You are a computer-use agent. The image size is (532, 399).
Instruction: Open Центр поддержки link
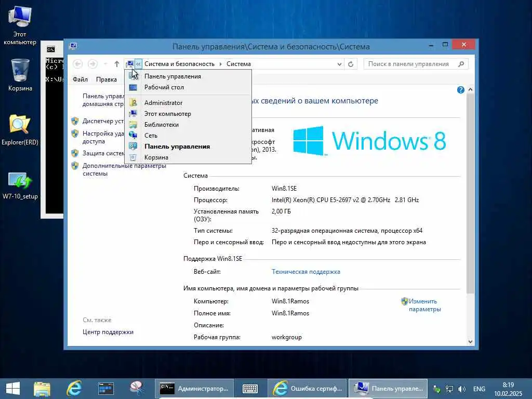click(x=108, y=332)
